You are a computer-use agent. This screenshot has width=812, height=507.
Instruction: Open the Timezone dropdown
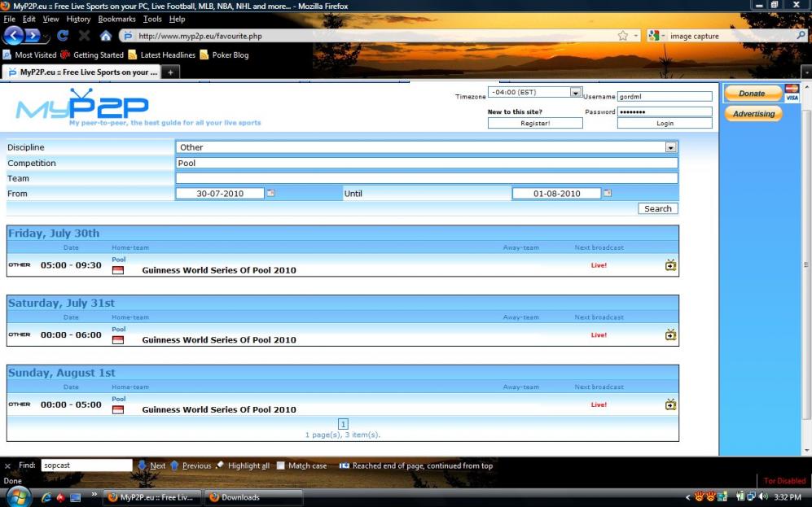point(576,93)
